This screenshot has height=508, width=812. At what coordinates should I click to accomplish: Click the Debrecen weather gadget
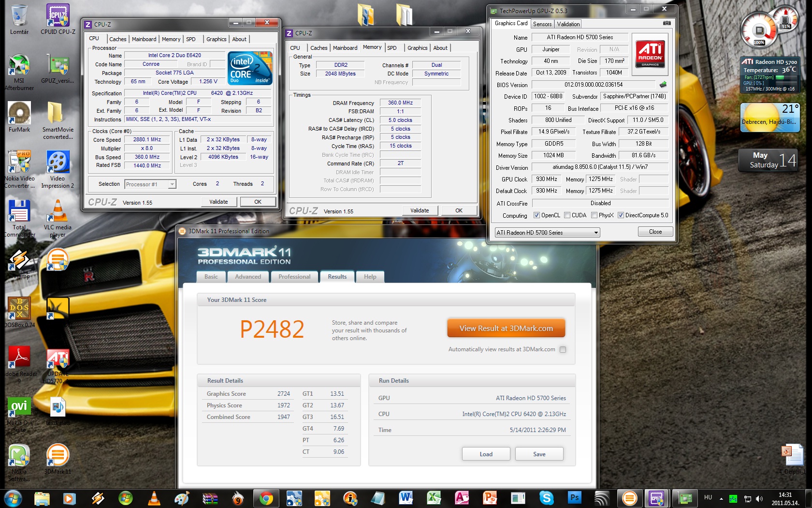(770, 117)
